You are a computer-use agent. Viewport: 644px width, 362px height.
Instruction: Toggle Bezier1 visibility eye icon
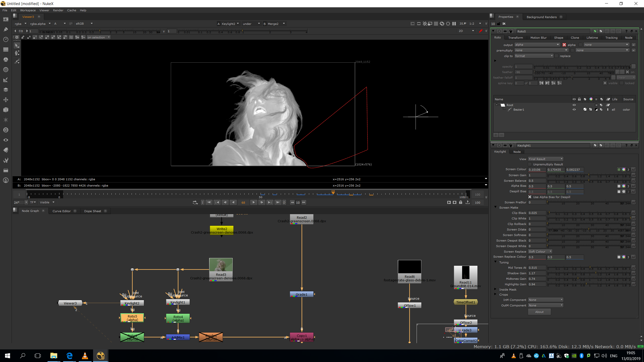click(574, 110)
